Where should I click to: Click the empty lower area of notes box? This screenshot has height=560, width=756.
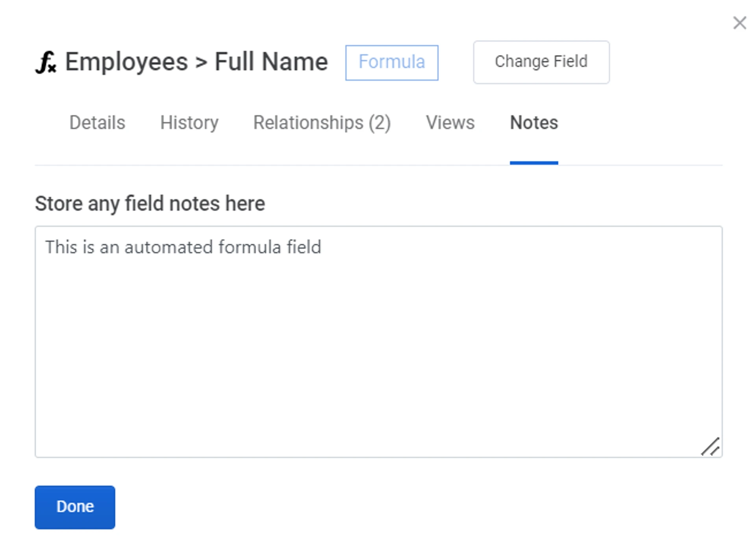378,394
